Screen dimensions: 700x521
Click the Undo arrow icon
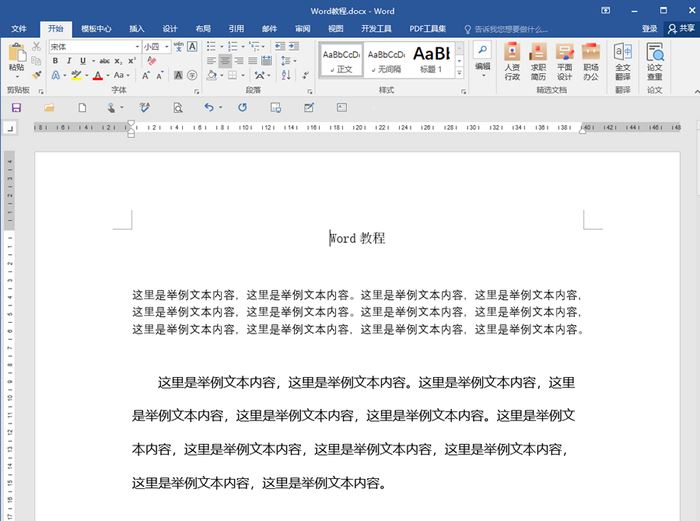tap(208, 107)
